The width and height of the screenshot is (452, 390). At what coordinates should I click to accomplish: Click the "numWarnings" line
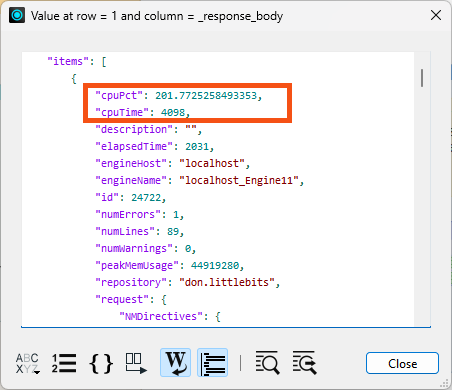point(145,249)
